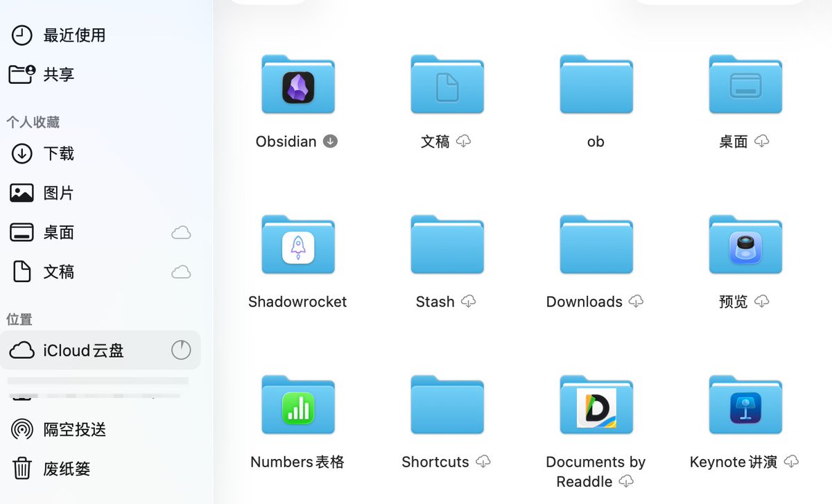Open the Obsidian folder
Viewport: 832px width, 504px height.
tap(298, 85)
